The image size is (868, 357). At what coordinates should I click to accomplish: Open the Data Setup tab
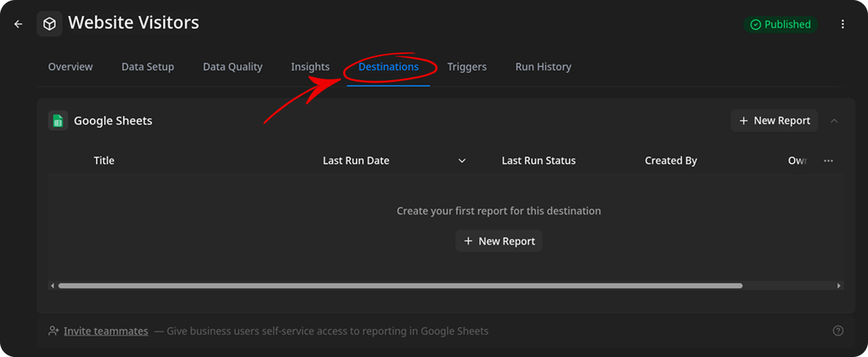point(147,67)
